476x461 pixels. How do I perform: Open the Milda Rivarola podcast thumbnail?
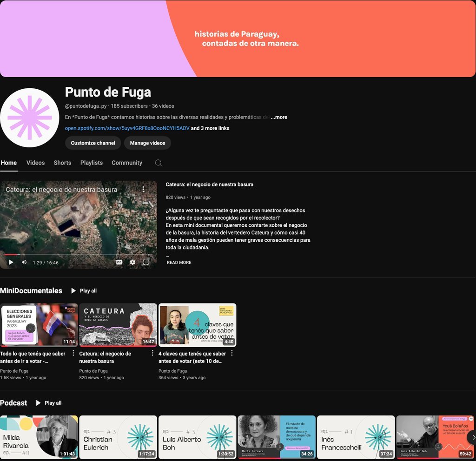coord(39,437)
